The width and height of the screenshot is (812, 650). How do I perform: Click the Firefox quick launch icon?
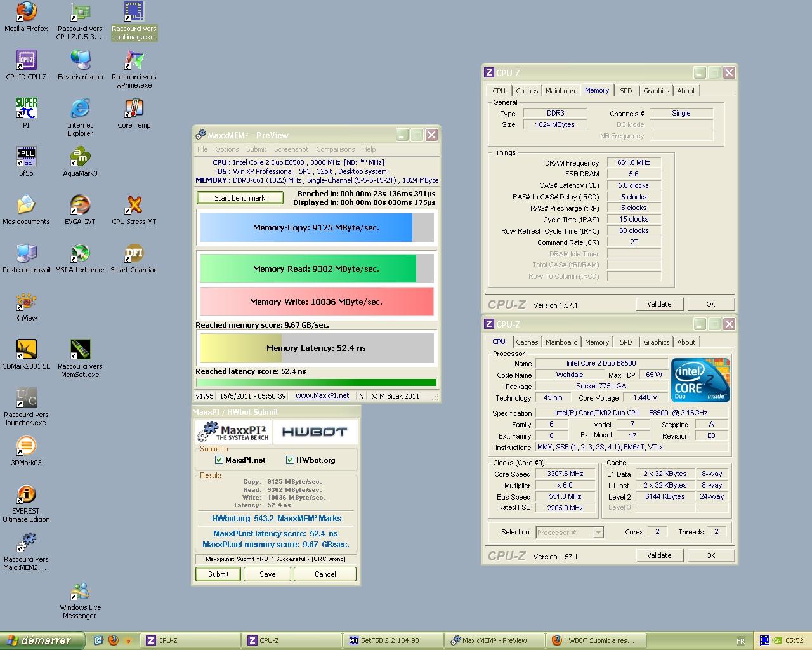pyautogui.click(x=114, y=640)
